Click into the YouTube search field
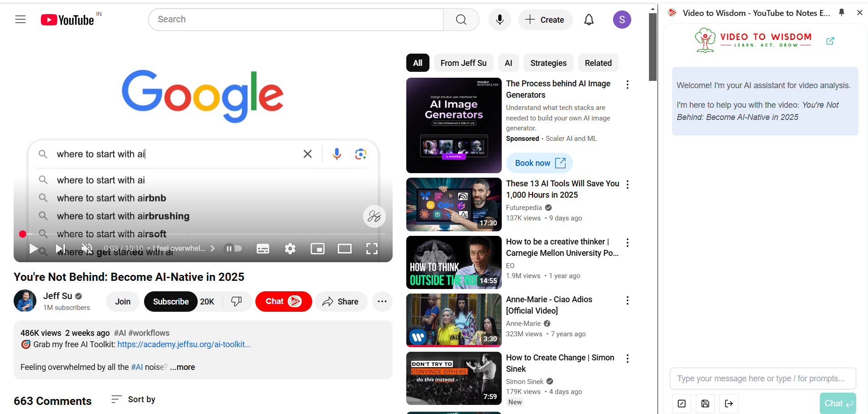This screenshot has height=414, width=868. tap(295, 20)
